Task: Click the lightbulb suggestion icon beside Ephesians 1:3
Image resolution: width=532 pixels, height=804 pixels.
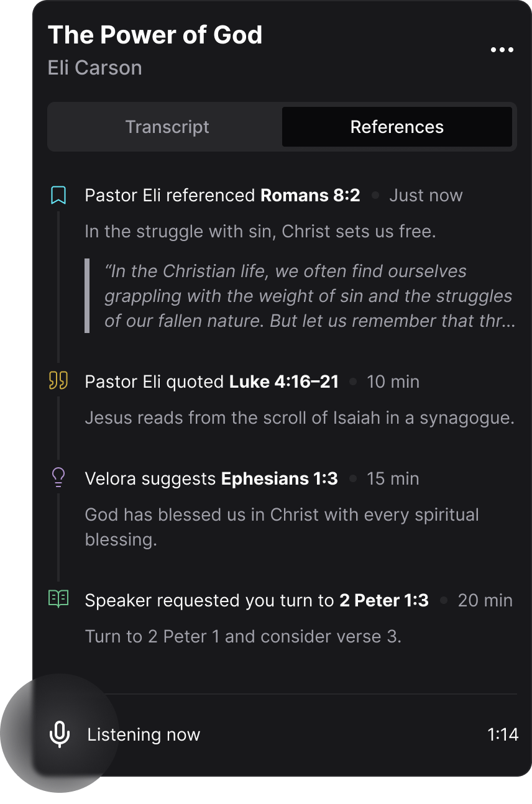Action: pyautogui.click(x=58, y=477)
